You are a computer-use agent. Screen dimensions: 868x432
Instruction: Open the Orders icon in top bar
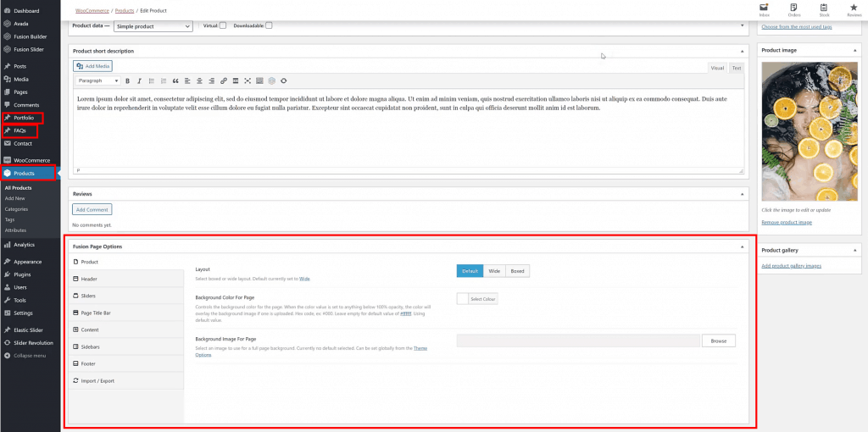[x=794, y=9]
